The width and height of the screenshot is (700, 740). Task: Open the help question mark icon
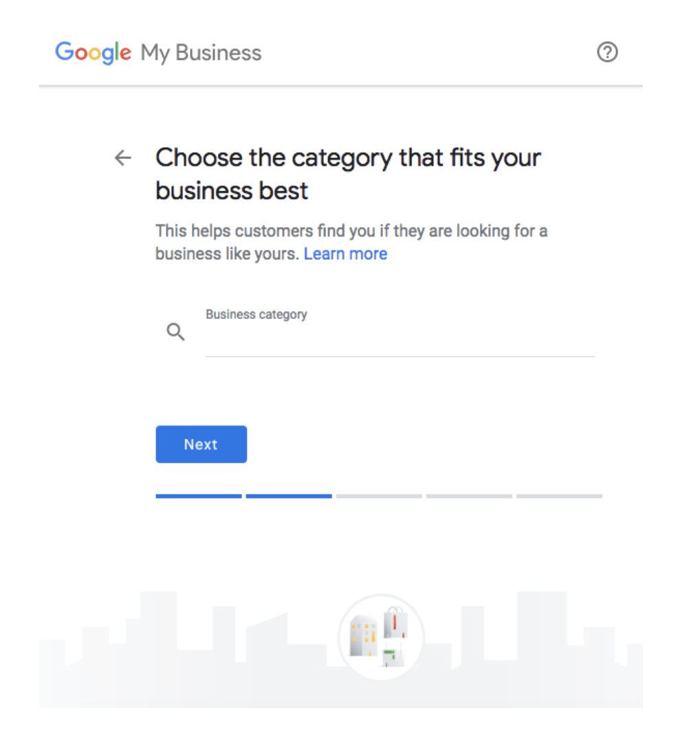[x=607, y=52]
